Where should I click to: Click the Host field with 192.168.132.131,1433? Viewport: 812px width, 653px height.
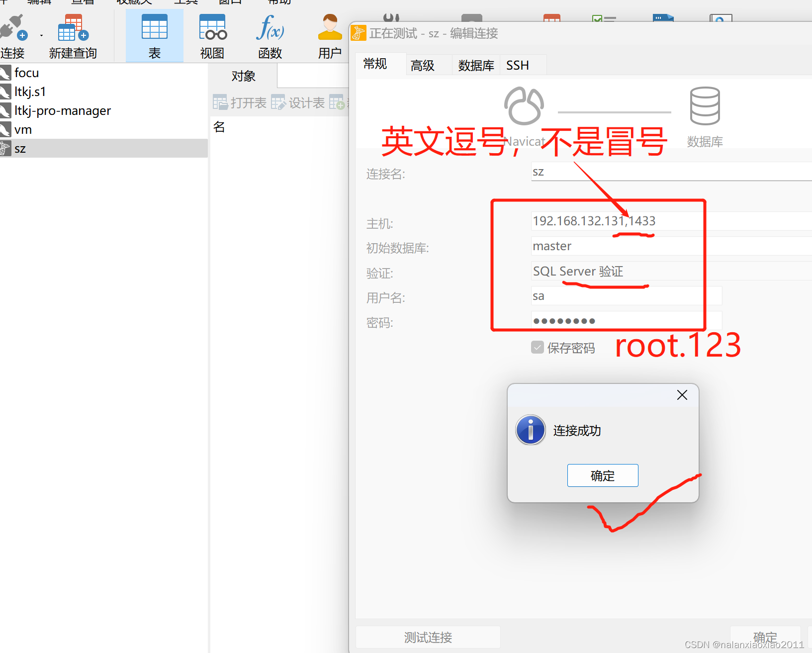[671, 221]
